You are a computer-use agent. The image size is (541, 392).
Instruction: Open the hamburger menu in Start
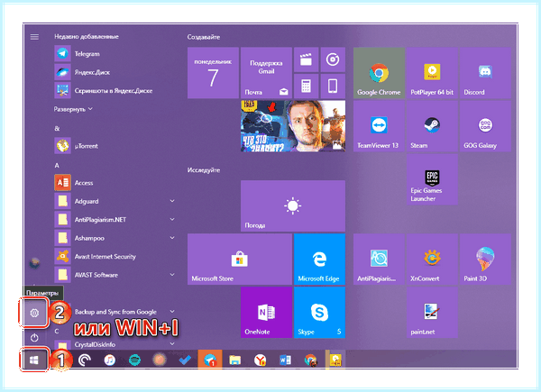pos(34,37)
